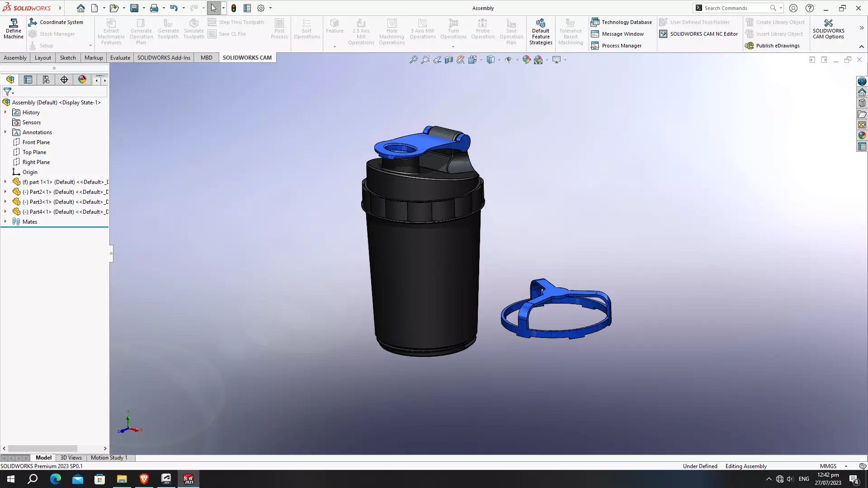
Task: Open the ConfigurationManager tab icon
Action: point(46,80)
